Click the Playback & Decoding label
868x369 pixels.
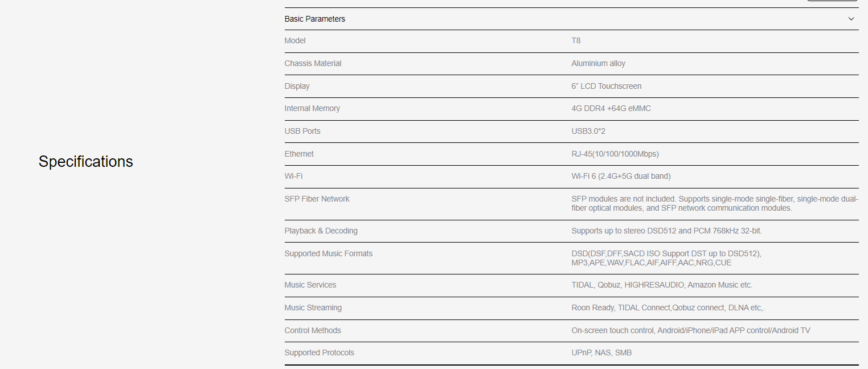pyautogui.click(x=321, y=231)
